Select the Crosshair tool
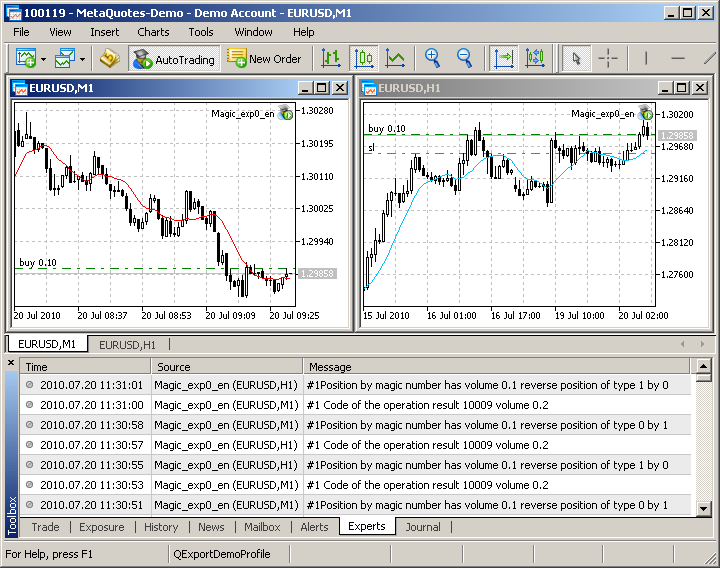 pos(608,58)
